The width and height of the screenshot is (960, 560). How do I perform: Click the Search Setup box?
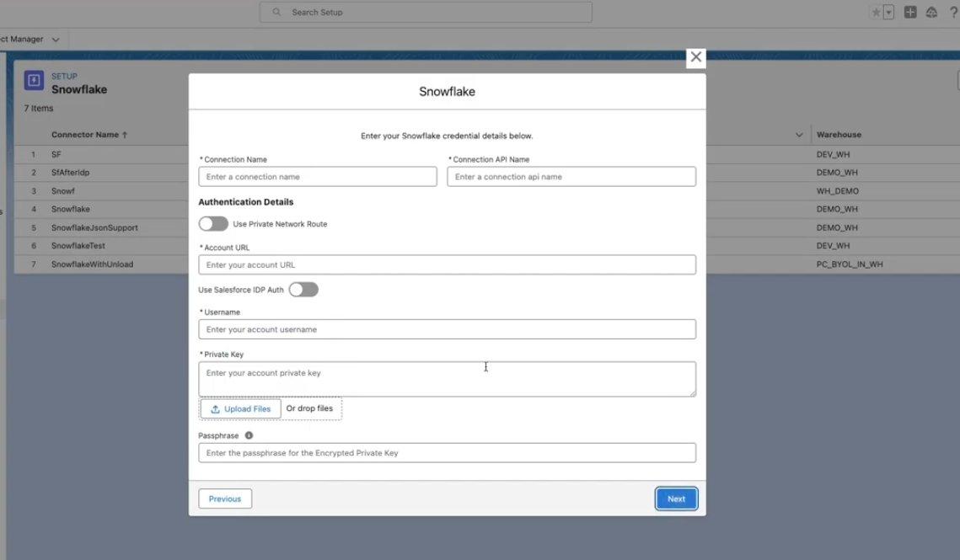tap(426, 13)
